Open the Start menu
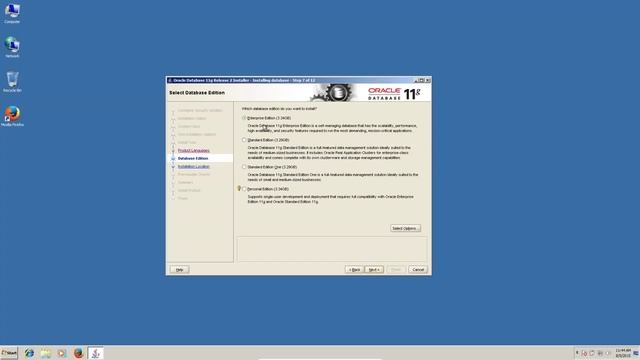Viewport: 640px width, 360px height. [9, 353]
